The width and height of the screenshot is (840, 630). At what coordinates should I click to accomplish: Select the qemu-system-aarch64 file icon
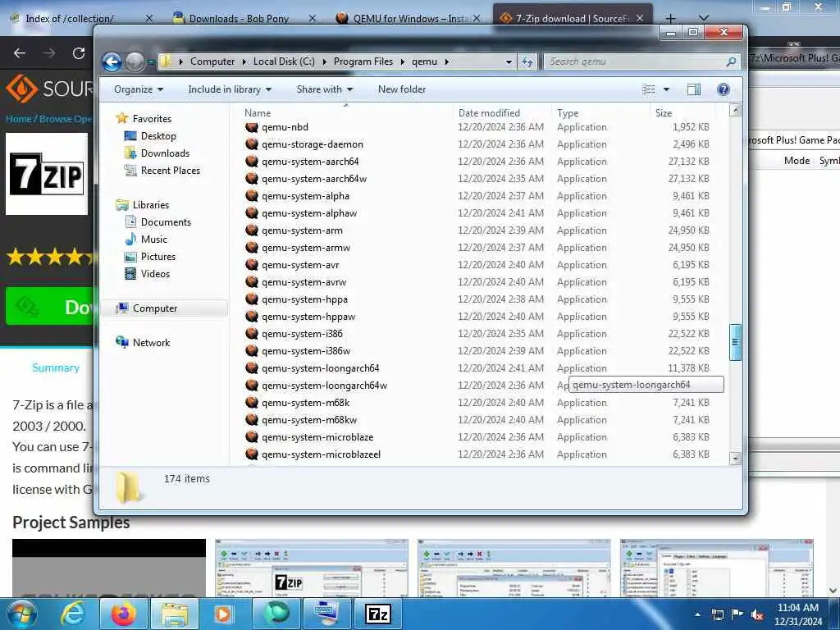click(252, 162)
